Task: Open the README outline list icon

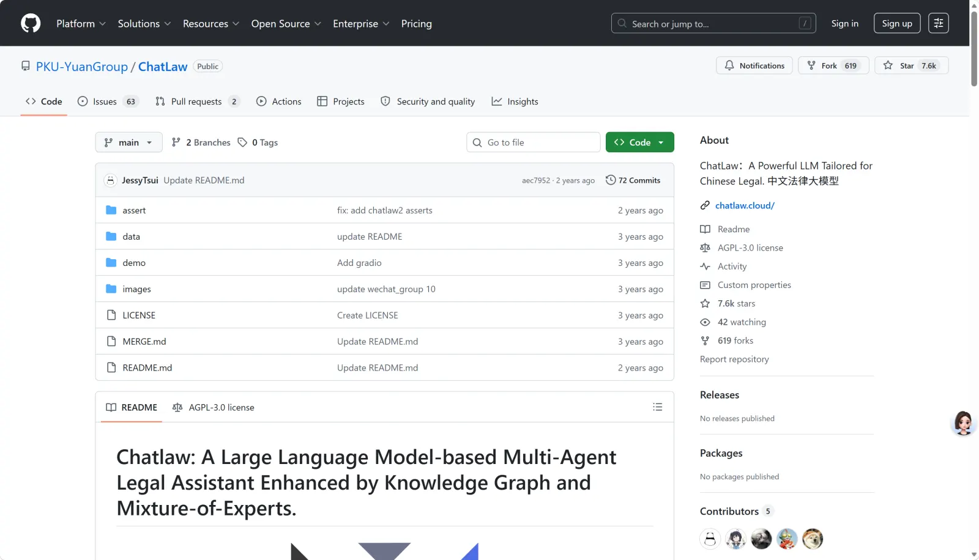Action: (x=658, y=407)
